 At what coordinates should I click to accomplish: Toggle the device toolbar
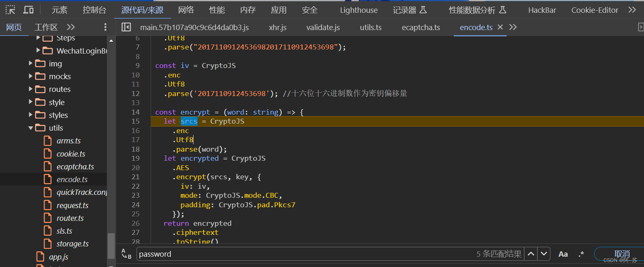(27, 9)
